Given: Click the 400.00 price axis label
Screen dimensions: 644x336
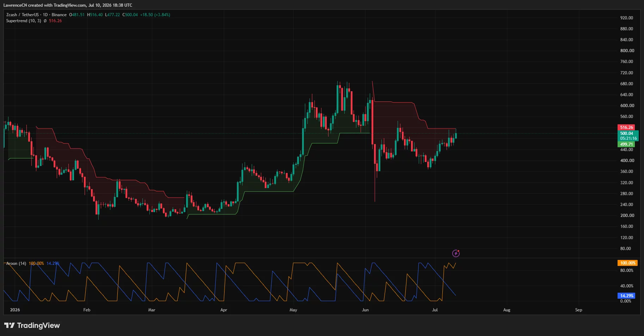Looking at the screenshot, I should click(x=627, y=161).
